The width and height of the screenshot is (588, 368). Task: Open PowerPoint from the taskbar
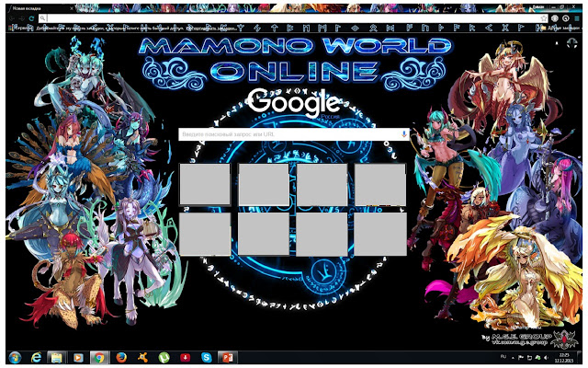(x=228, y=358)
